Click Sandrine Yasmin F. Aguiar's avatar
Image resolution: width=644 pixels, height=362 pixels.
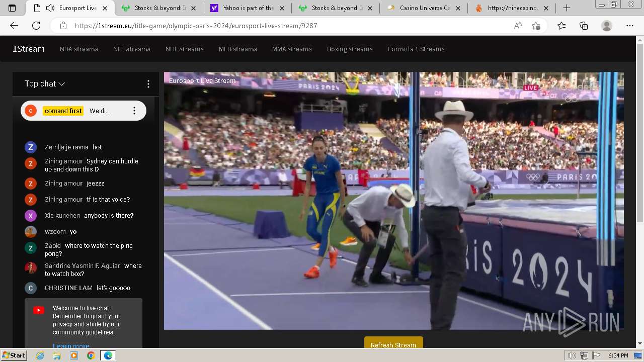click(x=31, y=268)
